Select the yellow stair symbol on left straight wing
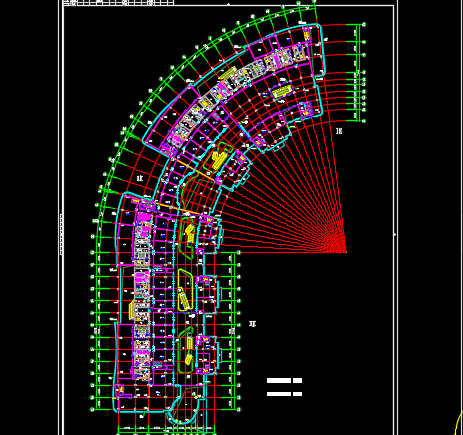The width and height of the screenshot is (463, 435). point(131,310)
